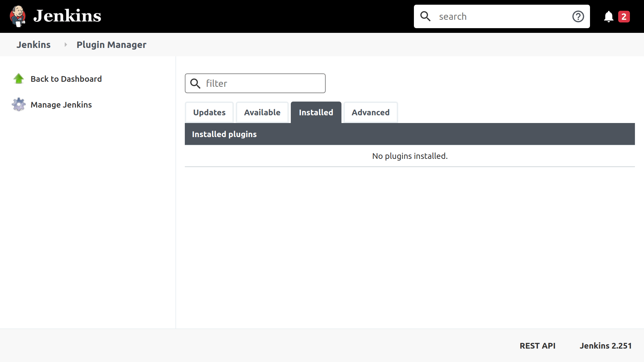Open search help question mark icon
644x362 pixels.
578,16
